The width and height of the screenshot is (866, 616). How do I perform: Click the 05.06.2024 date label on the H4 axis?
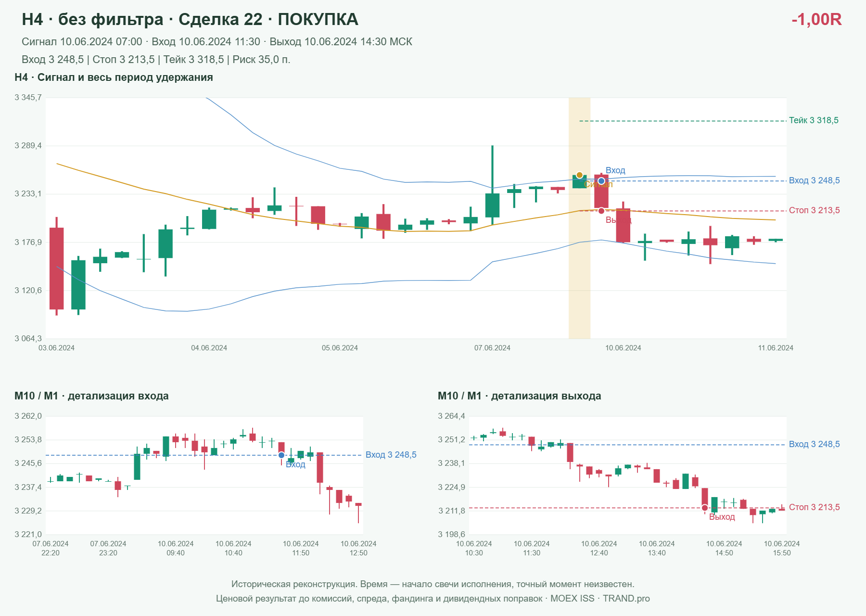click(340, 348)
